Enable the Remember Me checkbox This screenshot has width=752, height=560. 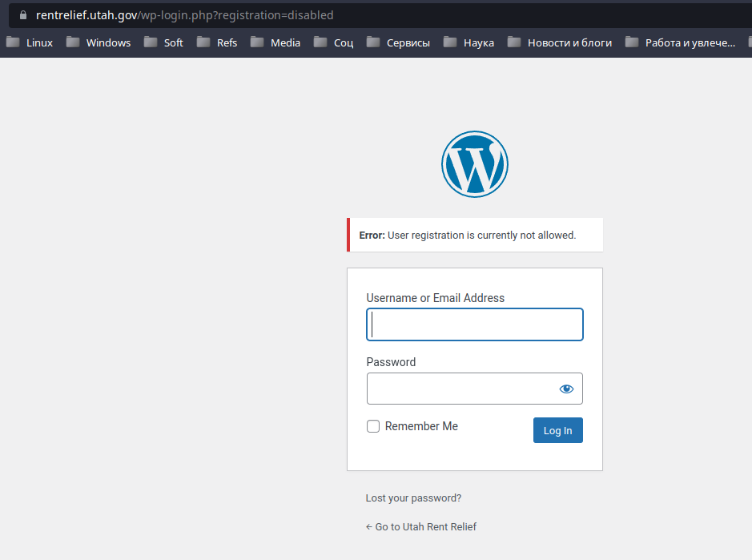tap(373, 426)
